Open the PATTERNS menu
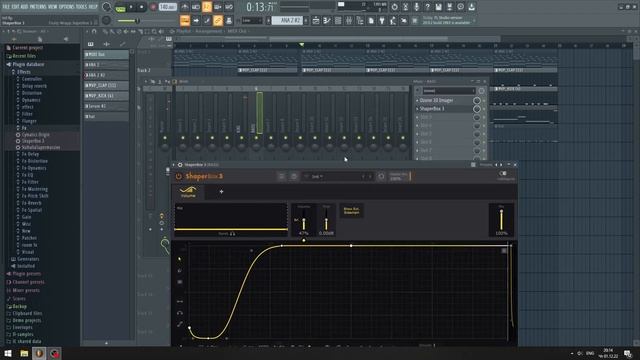The height and width of the screenshot is (360, 640). 37,7
